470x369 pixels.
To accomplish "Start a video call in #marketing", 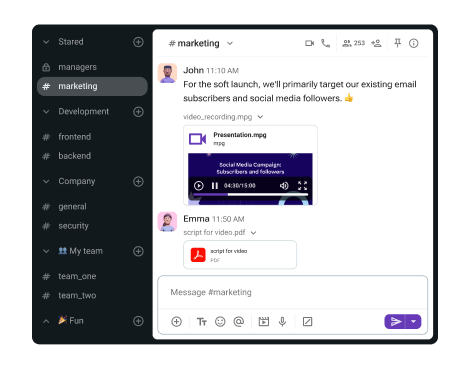I will click(309, 43).
